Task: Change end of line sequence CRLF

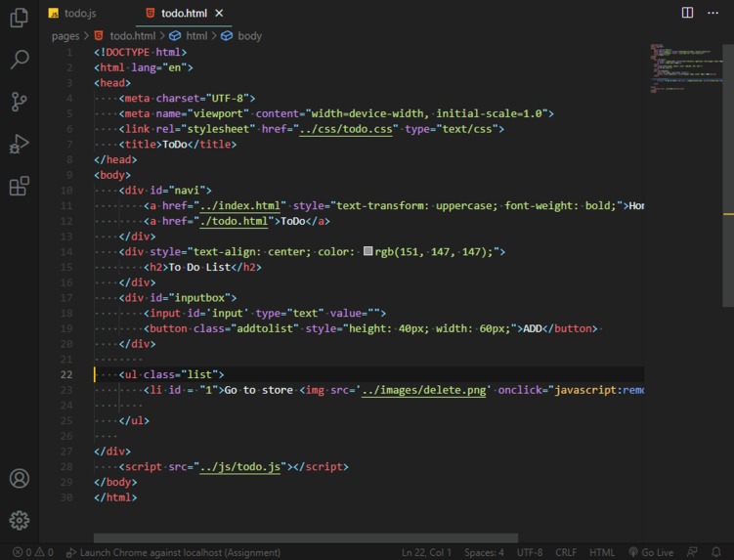Action: 566,552
